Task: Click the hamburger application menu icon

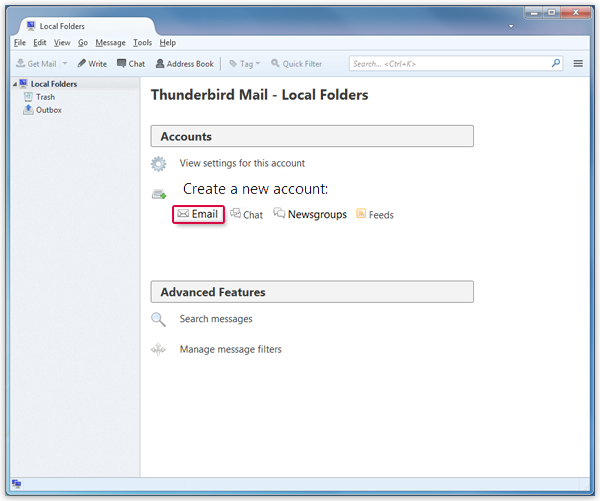Action: (x=577, y=63)
